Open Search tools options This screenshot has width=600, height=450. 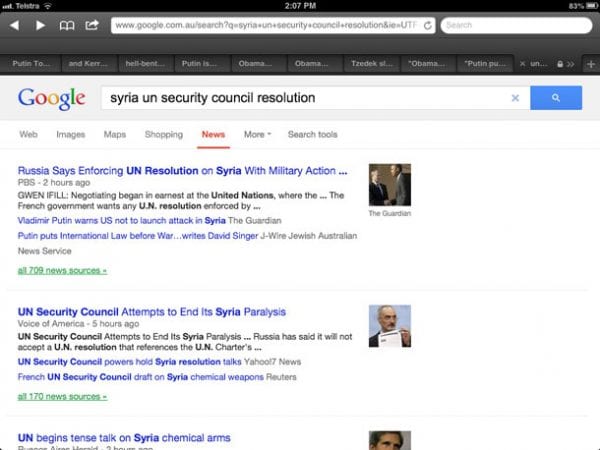click(x=312, y=134)
